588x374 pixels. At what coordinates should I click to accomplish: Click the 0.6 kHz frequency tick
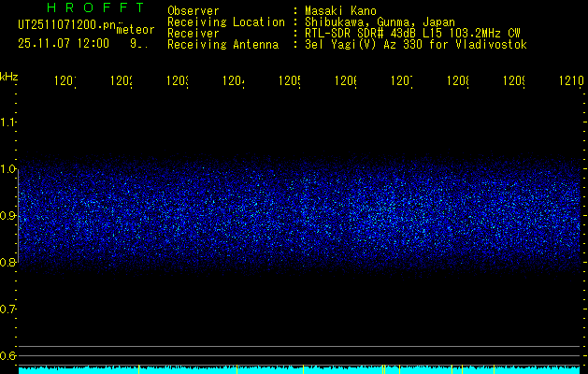click(x=8, y=355)
